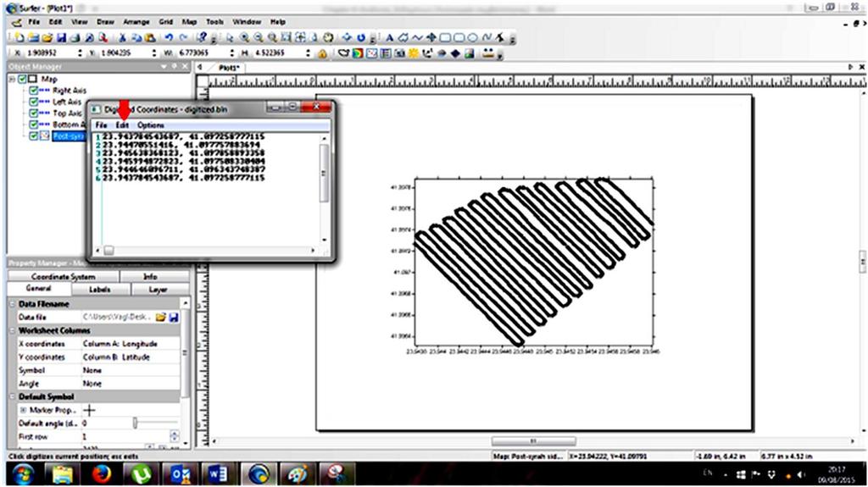Open File menu in Digitized Coordinates window

click(x=102, y=125)
